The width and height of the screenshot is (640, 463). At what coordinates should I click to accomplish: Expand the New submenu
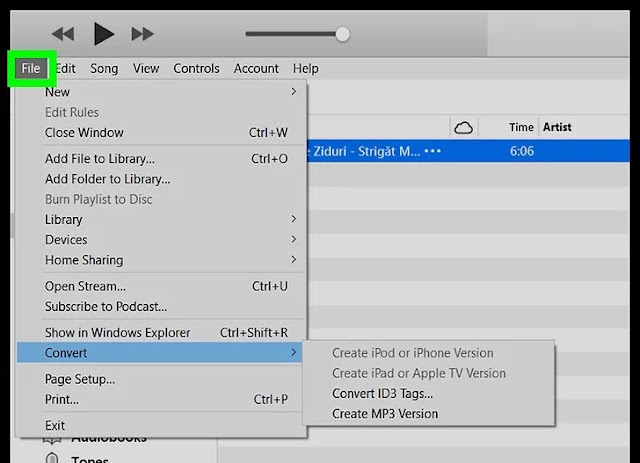(x=161, y=92)
